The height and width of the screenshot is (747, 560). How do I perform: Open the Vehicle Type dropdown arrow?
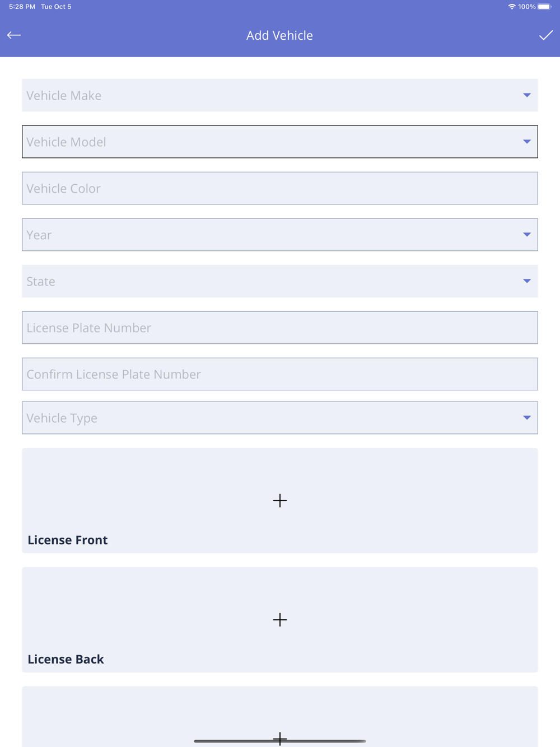click(x=527, y=418)
